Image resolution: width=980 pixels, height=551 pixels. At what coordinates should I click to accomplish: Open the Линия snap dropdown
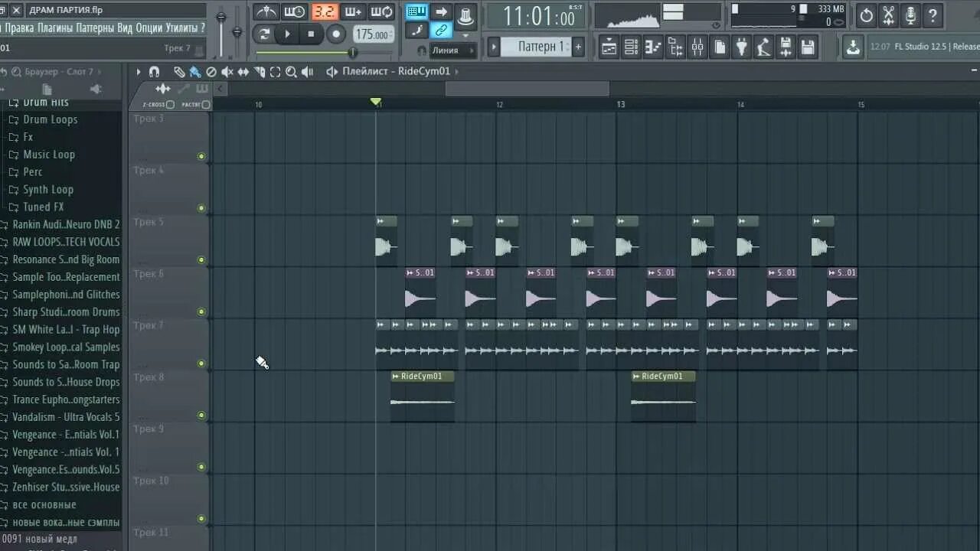[452, 51]
